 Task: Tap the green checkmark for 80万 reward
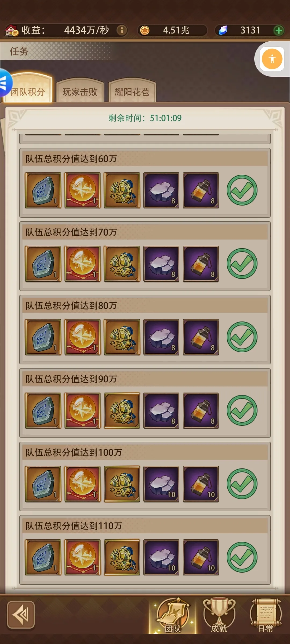[x=242, y=337]
